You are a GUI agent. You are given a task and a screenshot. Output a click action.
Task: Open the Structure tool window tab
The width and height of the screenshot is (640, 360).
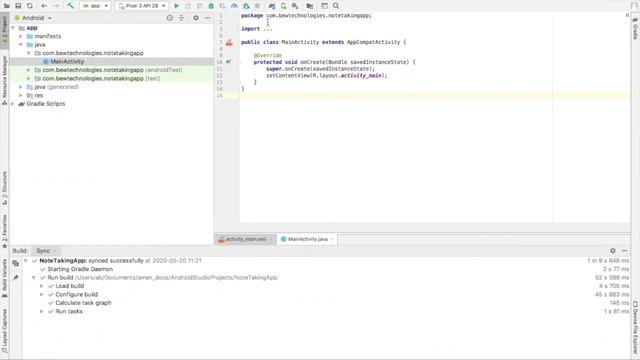[x=4, y=188]
